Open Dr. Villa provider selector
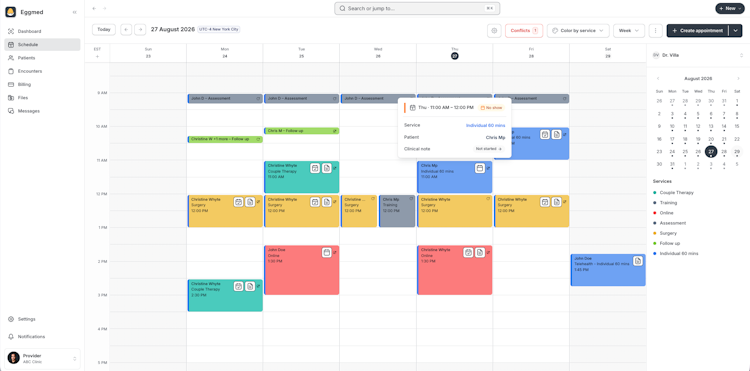The image size is (750, 371). point(698,55)
